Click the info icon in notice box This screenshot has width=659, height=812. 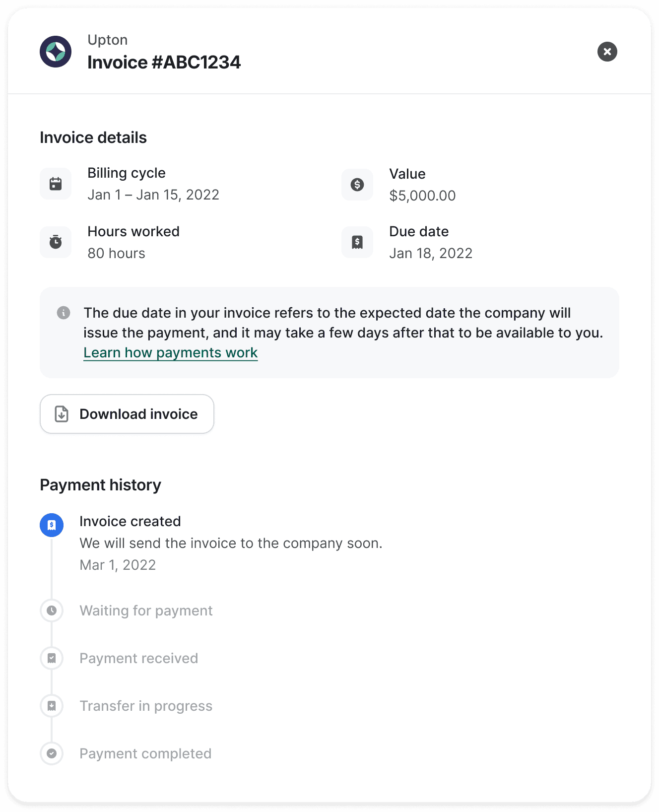[64, 313]
